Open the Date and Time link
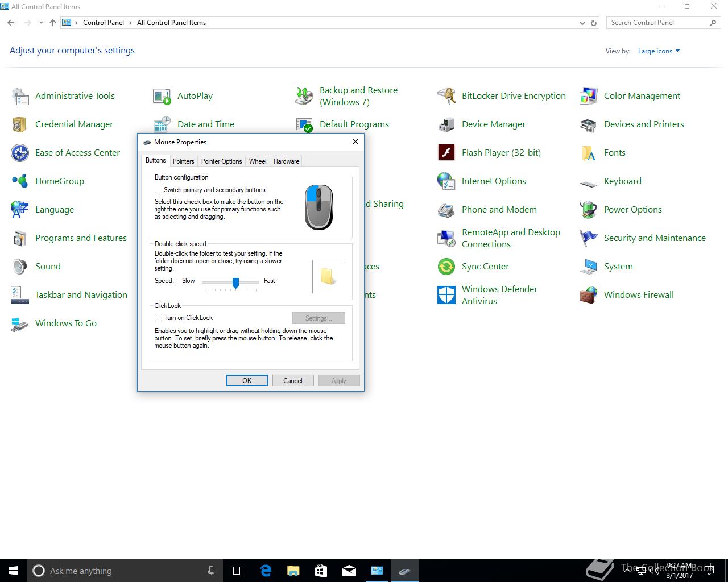 (x=206, y=124)
